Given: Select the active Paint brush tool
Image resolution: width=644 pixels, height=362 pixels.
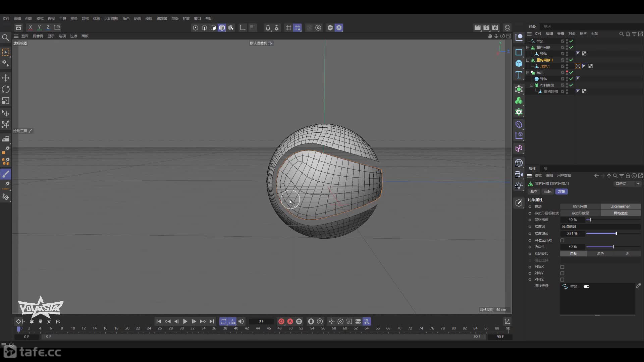Looking at the screenshot, I should (6, 174).
